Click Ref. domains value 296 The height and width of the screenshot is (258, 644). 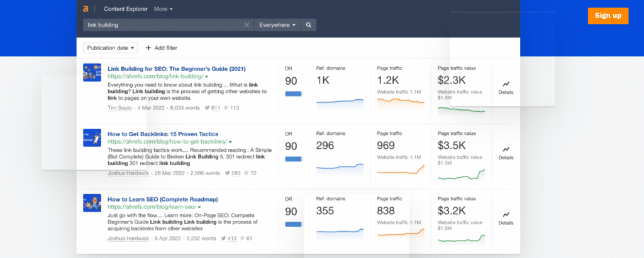325,146
